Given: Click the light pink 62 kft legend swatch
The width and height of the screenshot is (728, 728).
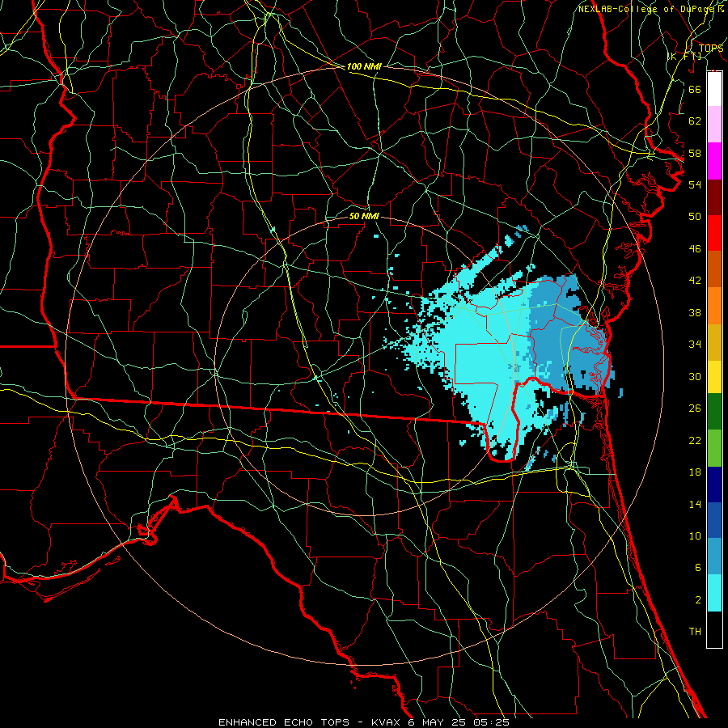Looking at the screenshot, I should click(714, 125).
